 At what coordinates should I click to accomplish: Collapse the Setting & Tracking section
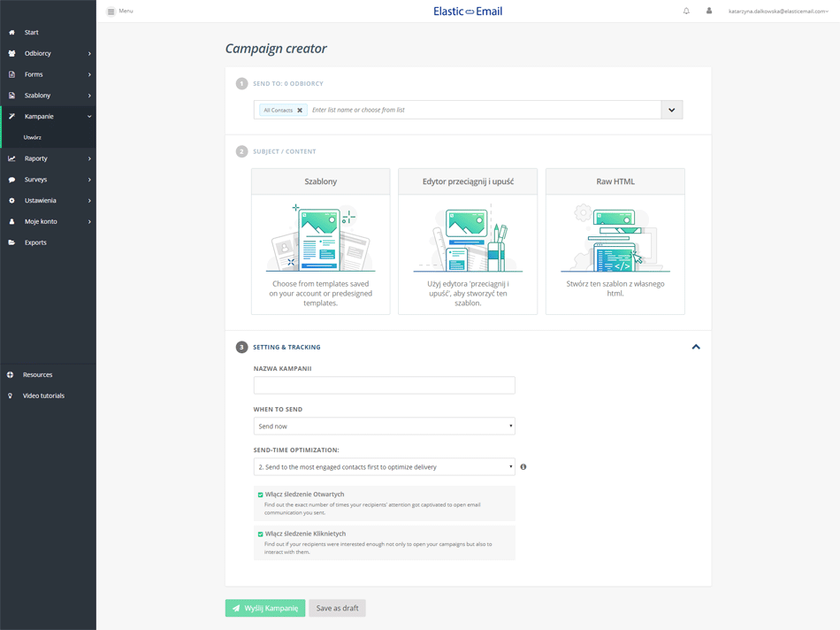696,347
